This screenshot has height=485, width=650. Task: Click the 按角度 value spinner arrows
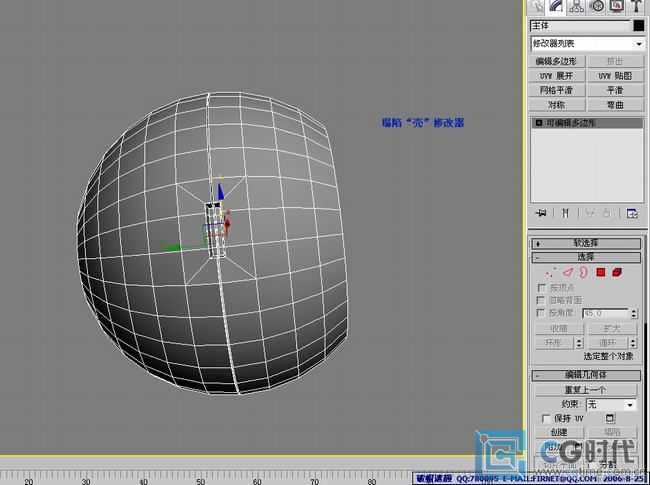click(634, 313)
